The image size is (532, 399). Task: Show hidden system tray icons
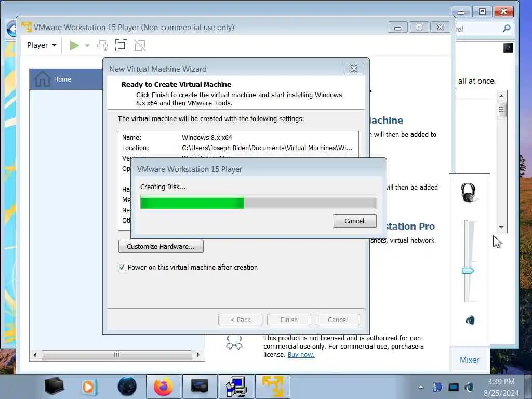click(421, 387)
